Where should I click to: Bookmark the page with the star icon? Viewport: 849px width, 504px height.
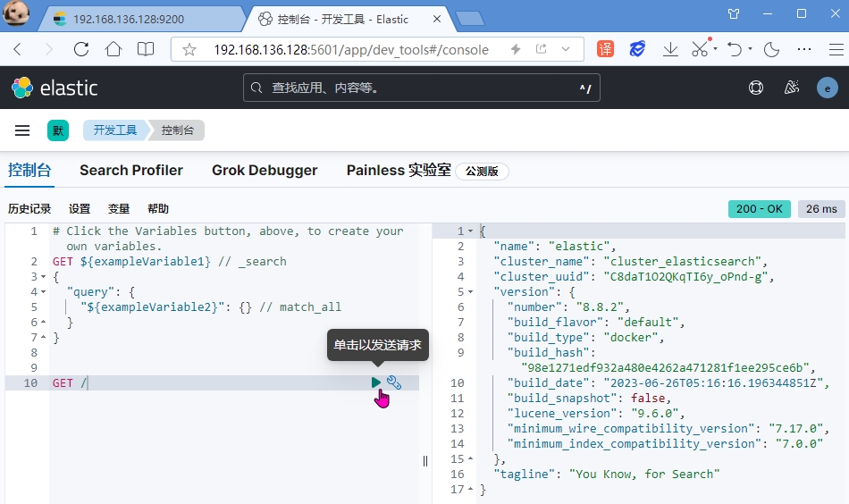pos(189,49)
